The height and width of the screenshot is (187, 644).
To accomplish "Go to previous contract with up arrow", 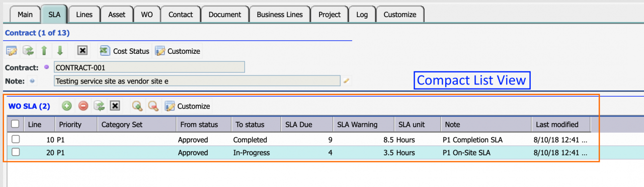I will [x=44, y=51].
